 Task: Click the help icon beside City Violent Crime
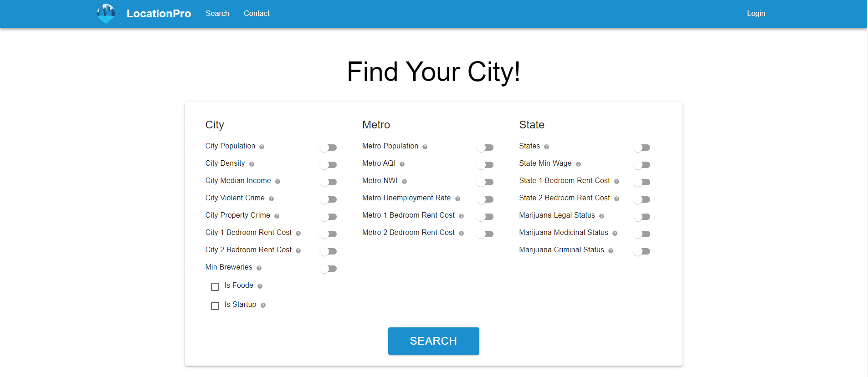[271, 199]
